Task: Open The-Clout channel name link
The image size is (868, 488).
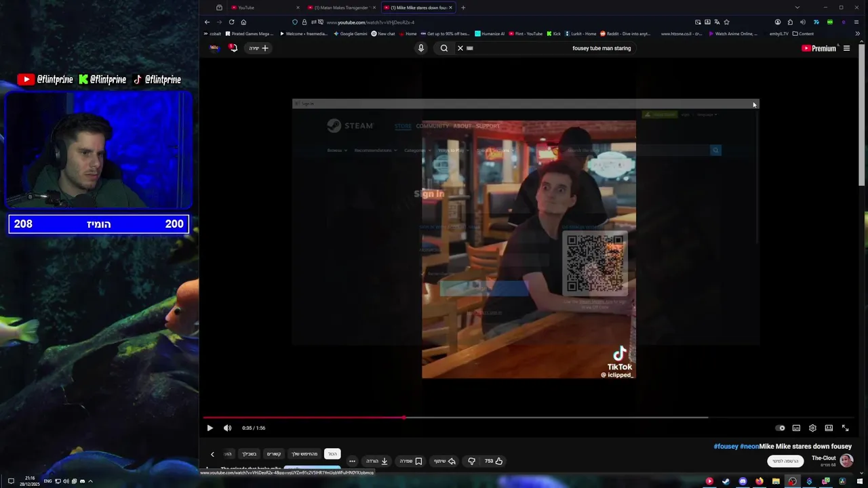Action: tap(823, 458)
